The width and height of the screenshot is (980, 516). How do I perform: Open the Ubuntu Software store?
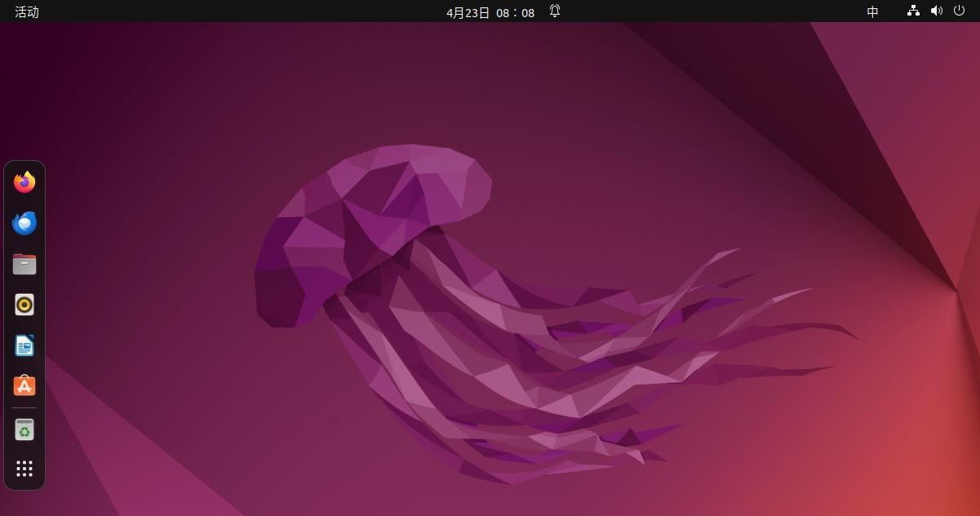[x=24, y=386]
